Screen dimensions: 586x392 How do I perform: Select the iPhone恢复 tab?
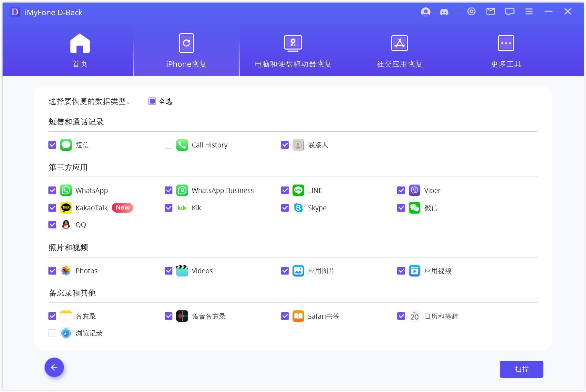[x=186, y=51]
